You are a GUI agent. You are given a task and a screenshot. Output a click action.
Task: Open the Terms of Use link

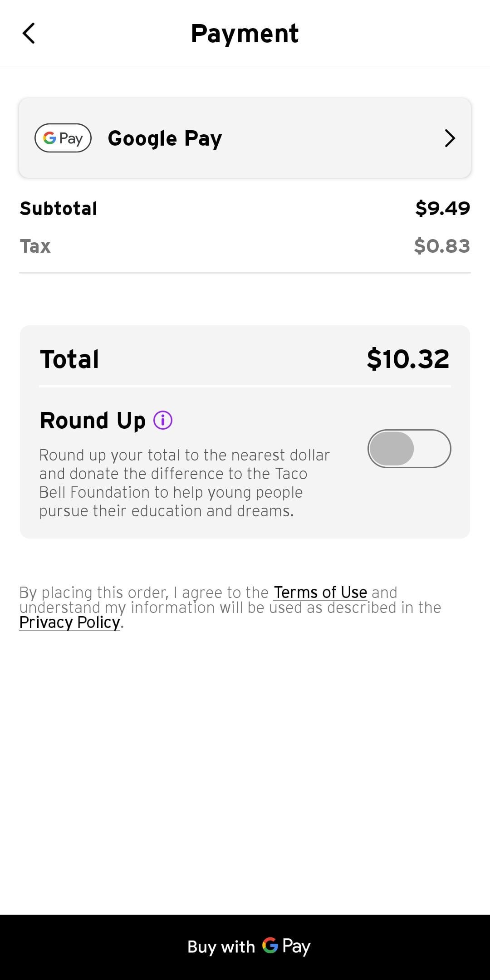320,593
